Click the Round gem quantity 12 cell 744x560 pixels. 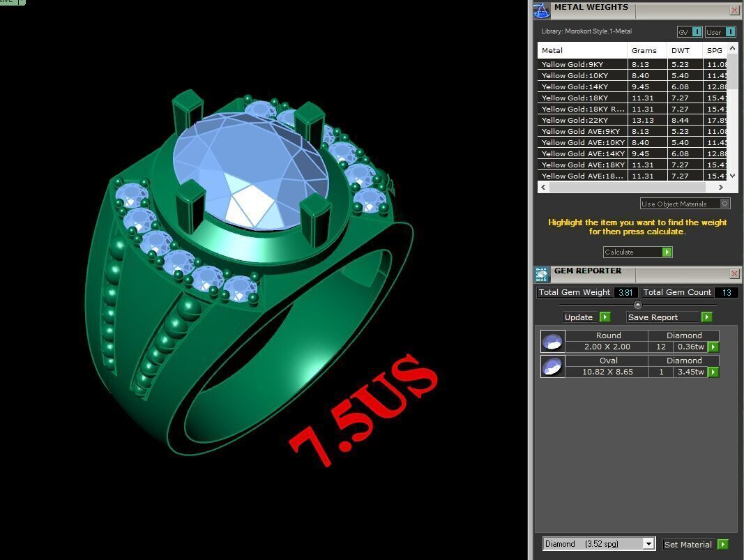(x=661, y=347)
